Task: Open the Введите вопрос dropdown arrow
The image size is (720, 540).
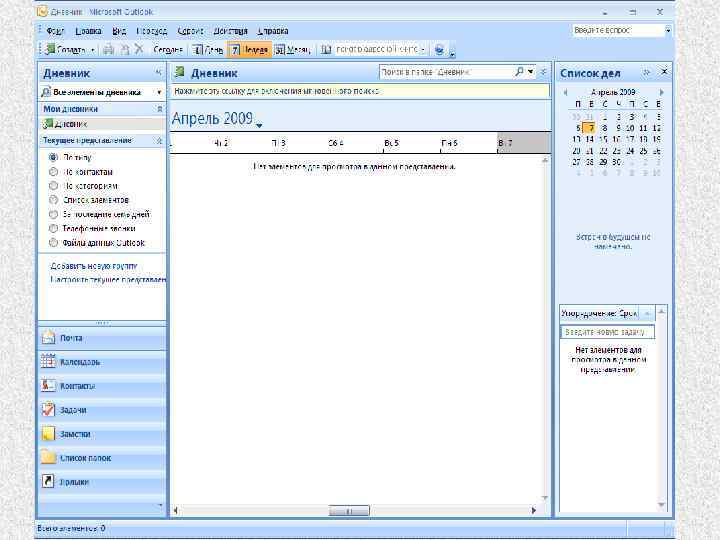Action: click(668, 30)
